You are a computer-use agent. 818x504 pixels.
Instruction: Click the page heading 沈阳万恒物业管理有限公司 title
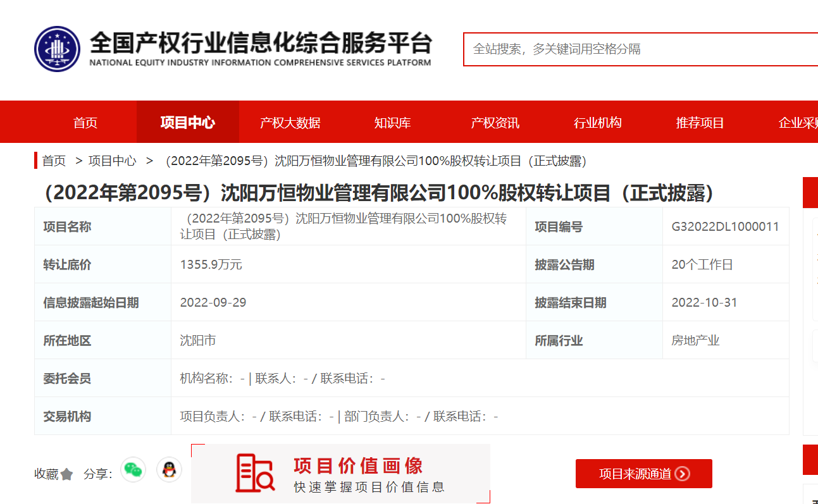[x=378, y=193]
